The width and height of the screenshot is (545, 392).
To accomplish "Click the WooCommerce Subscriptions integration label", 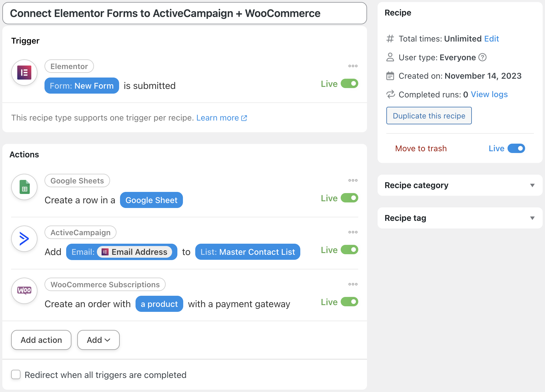I will point(105,285).
